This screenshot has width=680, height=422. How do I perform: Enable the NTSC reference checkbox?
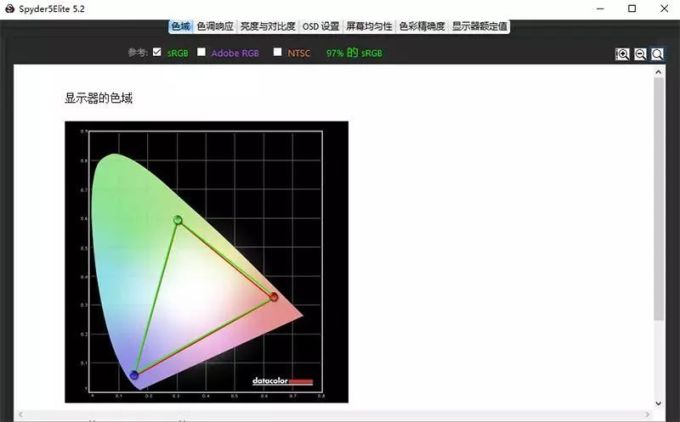point(278,52)
